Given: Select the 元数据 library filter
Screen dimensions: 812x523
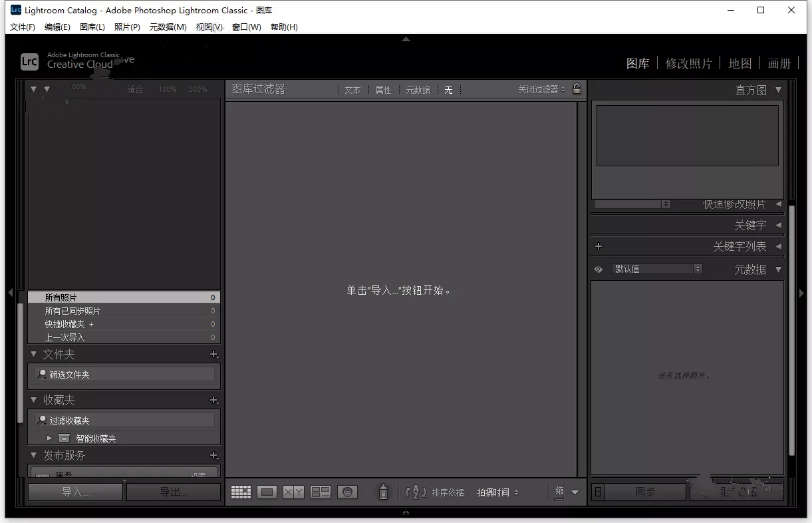Looking at the screenshot, I should [x=418, y=90].
